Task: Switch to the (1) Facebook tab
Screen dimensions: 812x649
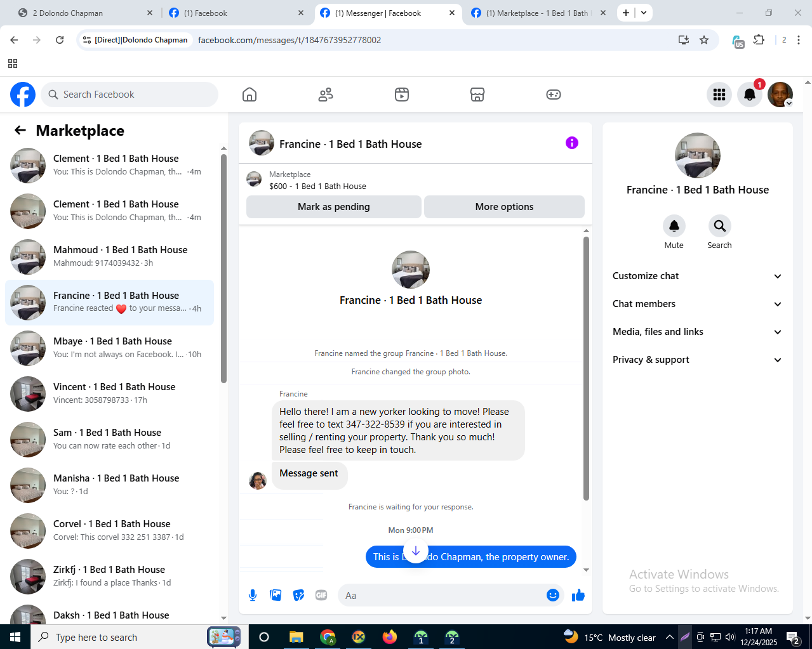Action: (236, 13)
